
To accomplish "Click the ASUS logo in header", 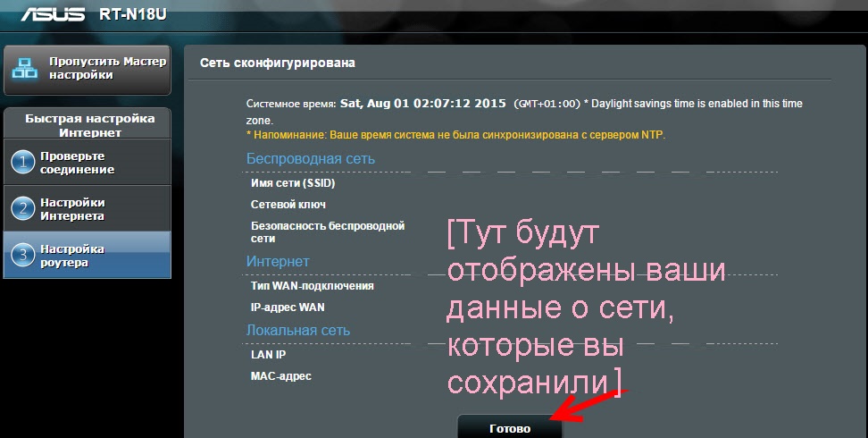I will tap(54, 13).
